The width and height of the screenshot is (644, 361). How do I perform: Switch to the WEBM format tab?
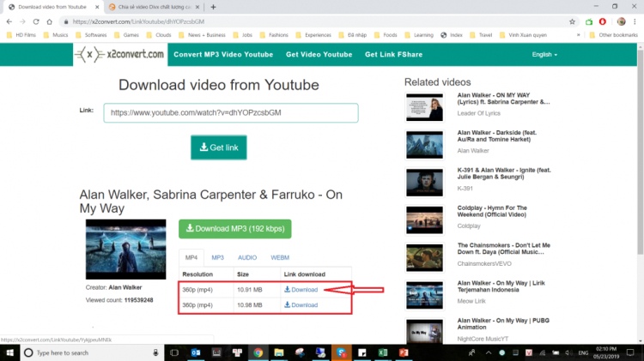[280, 257]
